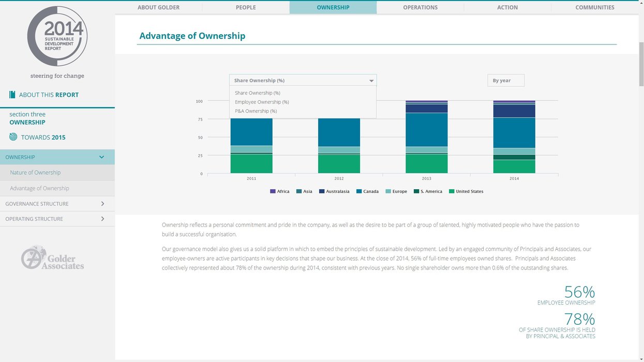Screen dimensions: 644x362
Task: Select Employee Ownership (%) option
Action: [x=262, y=102]
